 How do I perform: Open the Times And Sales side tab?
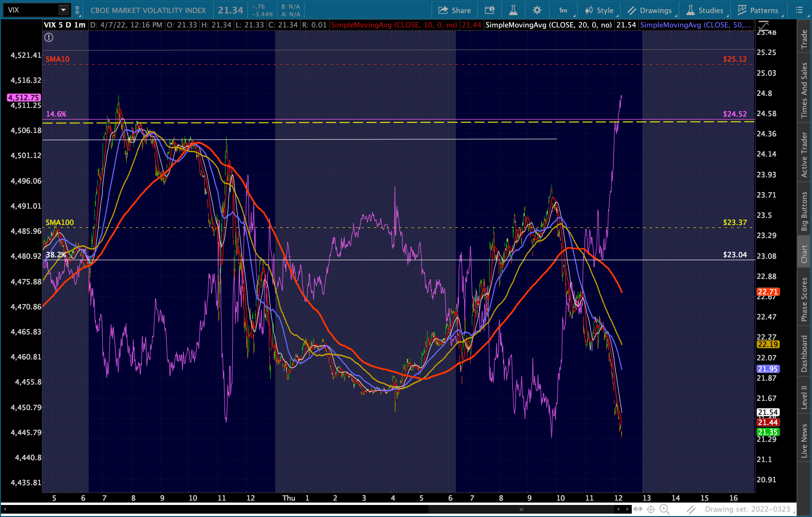click(804, 90)
